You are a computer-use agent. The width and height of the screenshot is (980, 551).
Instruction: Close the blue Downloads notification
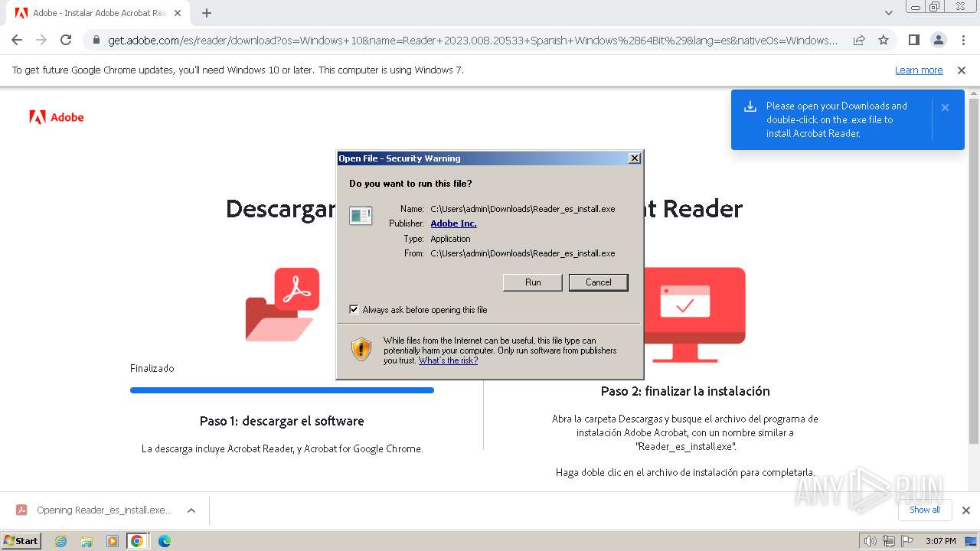point(945,108)
